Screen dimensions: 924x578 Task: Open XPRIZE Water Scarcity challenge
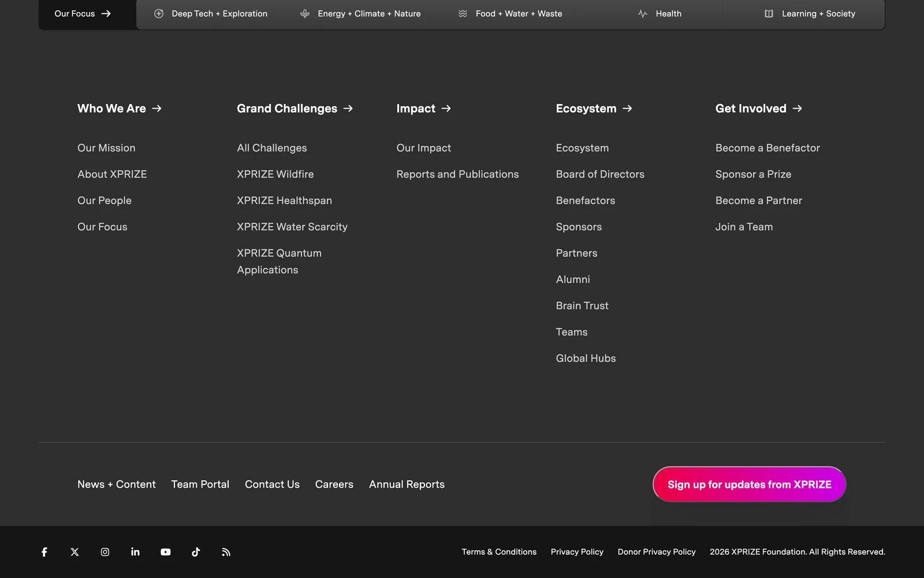coord(292,227)
